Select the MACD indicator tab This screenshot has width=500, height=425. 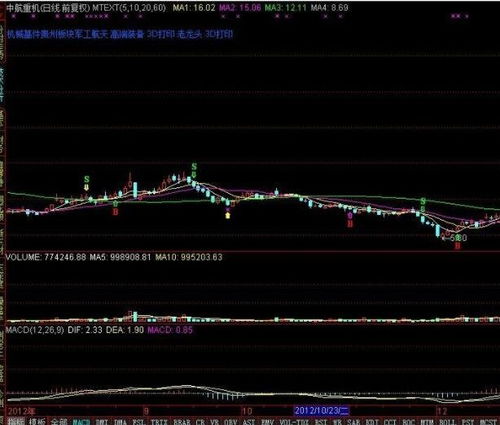[81, 422]
